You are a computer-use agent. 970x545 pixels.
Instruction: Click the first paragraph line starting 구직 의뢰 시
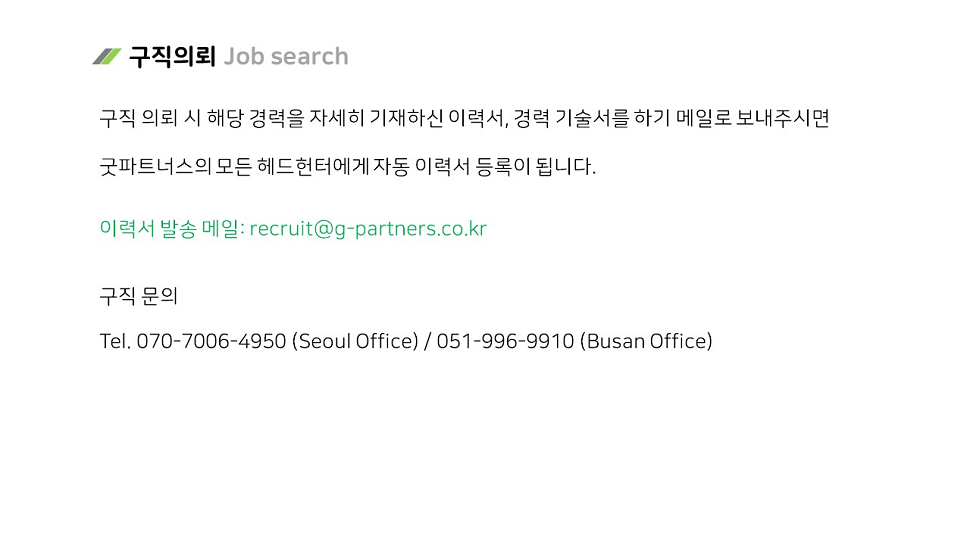click(464, 118)
